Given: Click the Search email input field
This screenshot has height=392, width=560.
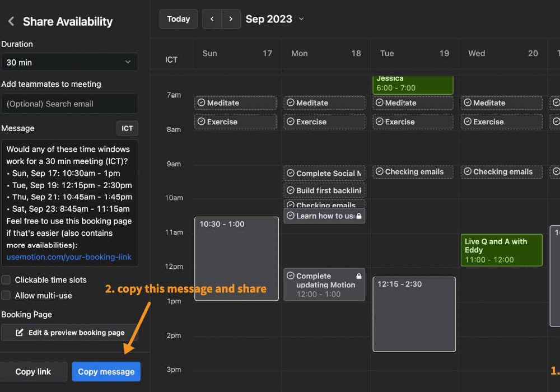Looking at the screenshot, I should coord(69,104).
